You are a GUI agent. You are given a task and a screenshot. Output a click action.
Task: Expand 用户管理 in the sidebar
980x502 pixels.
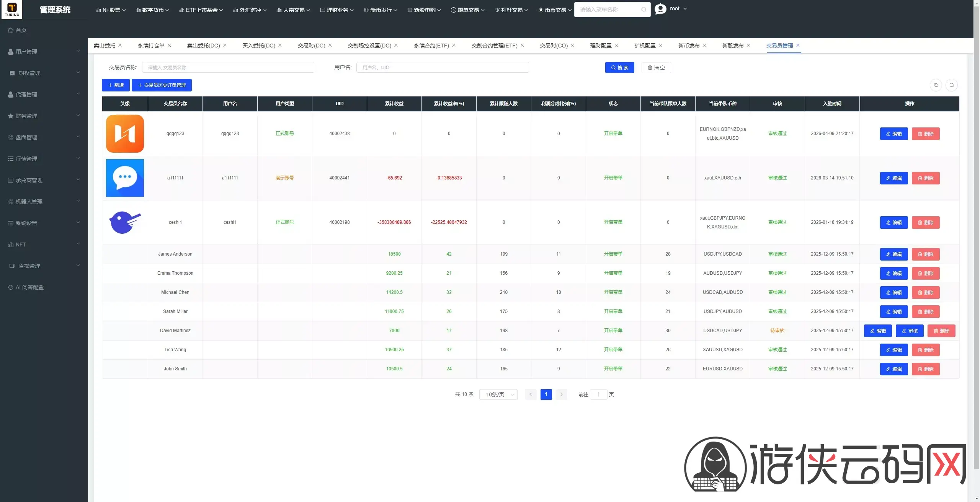(44, 52)
